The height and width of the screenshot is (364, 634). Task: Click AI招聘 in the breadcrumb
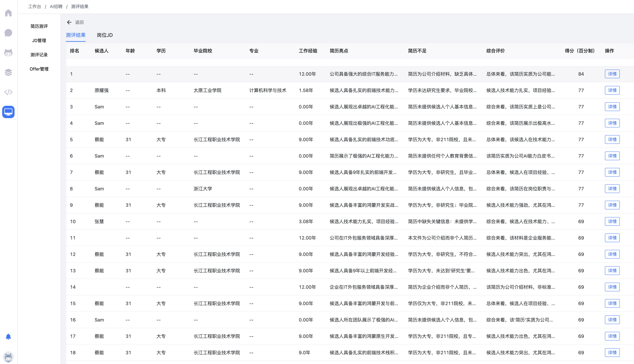(56, 6)
